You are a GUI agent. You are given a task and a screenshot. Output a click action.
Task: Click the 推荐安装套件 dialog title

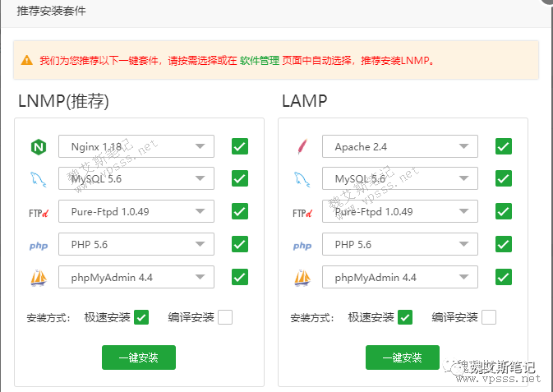click(51, 11)
